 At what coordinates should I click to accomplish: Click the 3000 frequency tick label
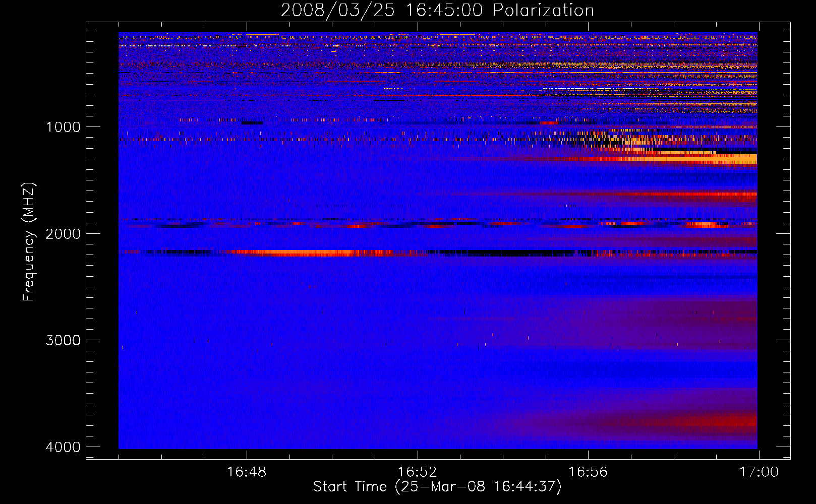[63, 340]
